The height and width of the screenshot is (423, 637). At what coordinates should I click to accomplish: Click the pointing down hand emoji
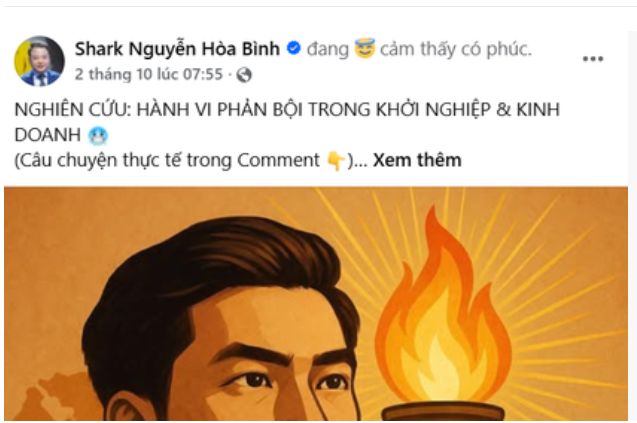(x=336, y=161)
